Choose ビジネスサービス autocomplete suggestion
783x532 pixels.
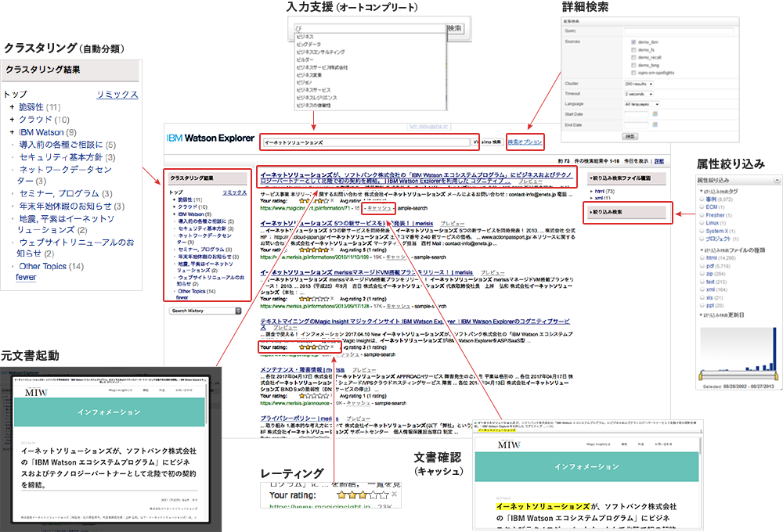point(314,90)
